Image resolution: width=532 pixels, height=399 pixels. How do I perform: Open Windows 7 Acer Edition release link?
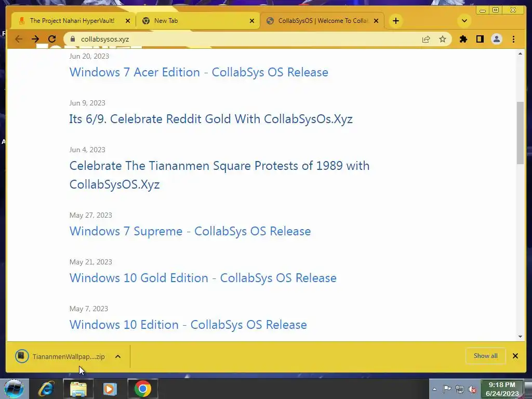pyautogui.click(x=199, y=72)
